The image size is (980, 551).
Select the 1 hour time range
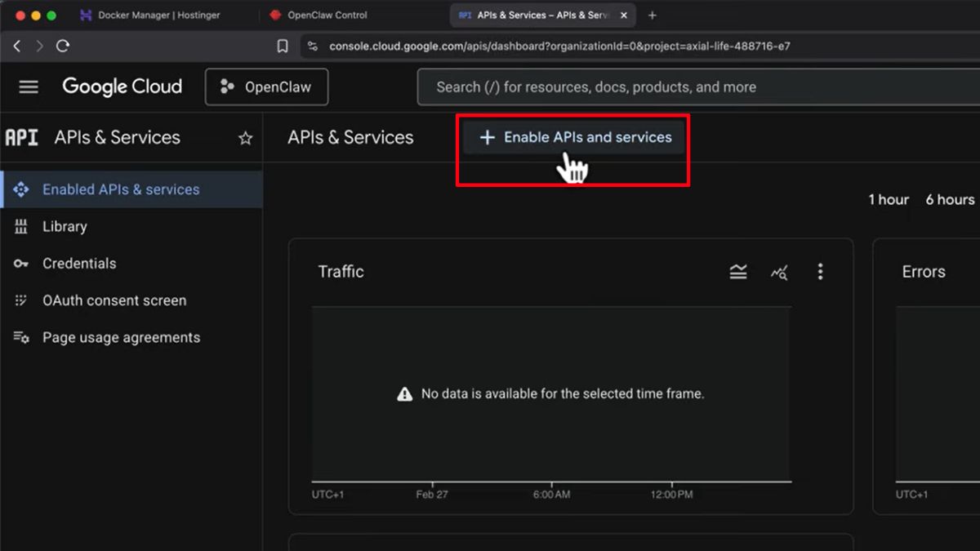click(x=888, y=199)
